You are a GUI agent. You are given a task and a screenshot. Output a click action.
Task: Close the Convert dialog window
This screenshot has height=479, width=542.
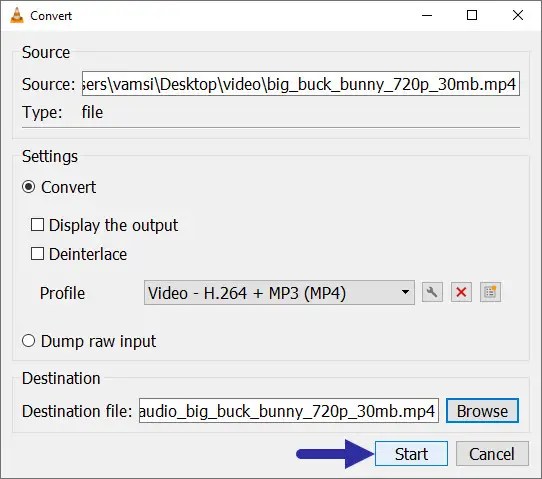pos(517,15)
